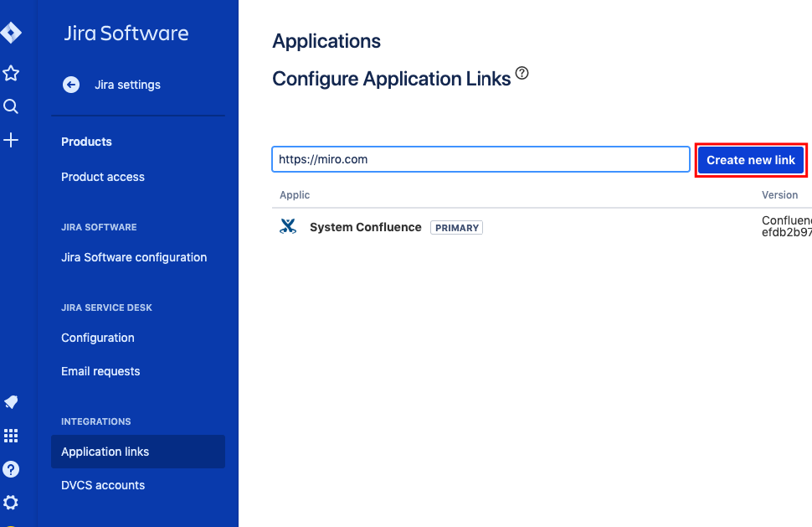The height and width of the screenshot is (527, 812).
Task: Open help question mark icon in sidebar
Action: (11, 469)
